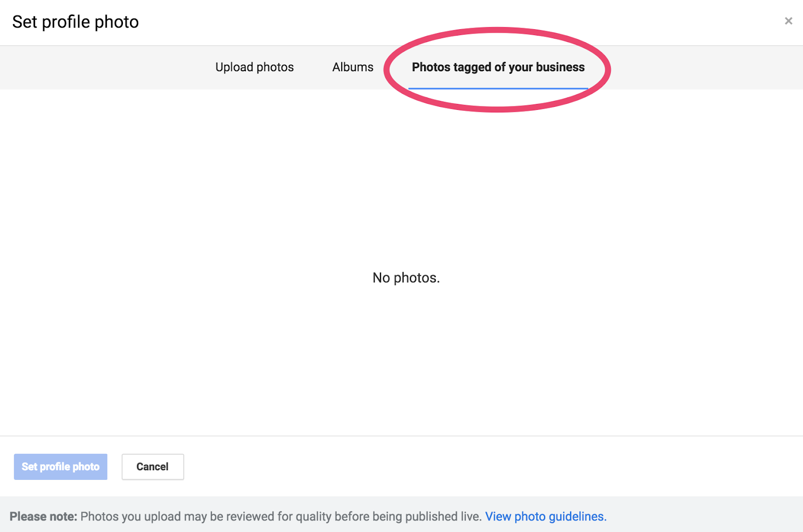The width and height of the screenshot is (803, 532).
Task: Switch to the Upload photos tab
Action: pyautogui.click(x=254, y=67)
